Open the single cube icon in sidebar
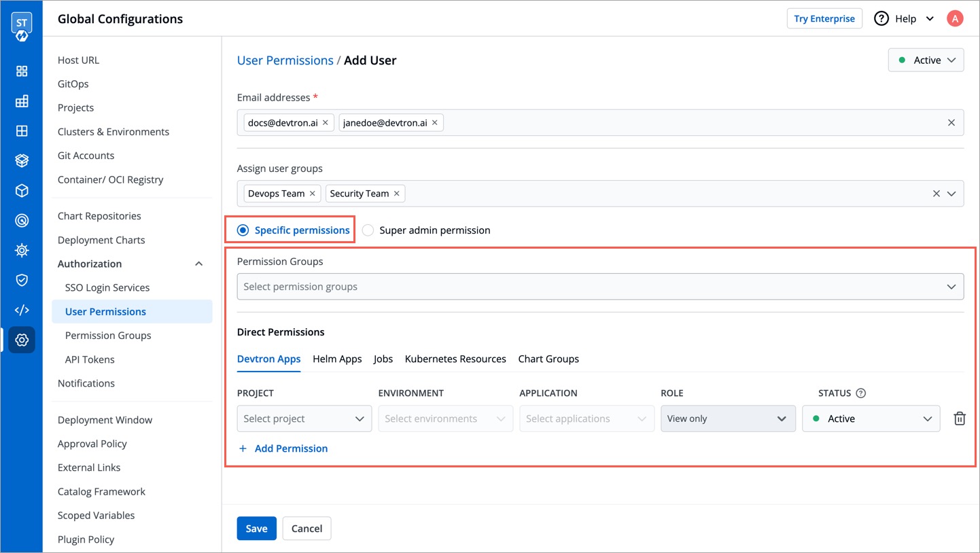This screenshot has width=980, height=553. tap(22, 191)
